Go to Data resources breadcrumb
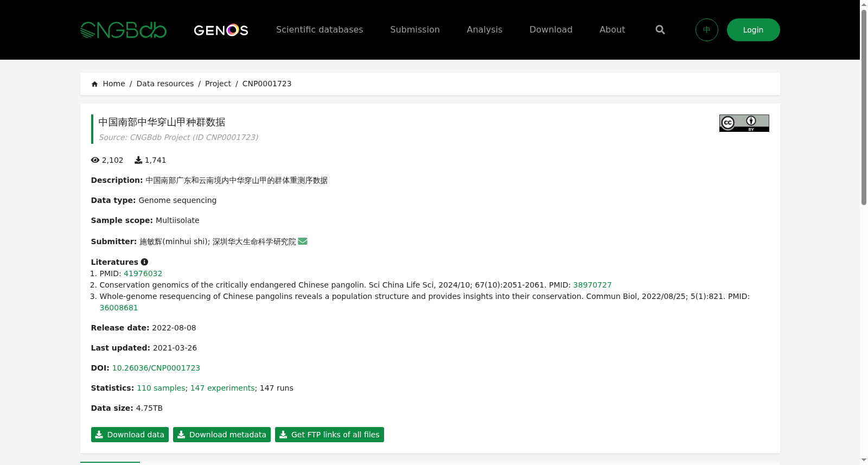The height and width of the screenshot is (465, 868). 165,84
